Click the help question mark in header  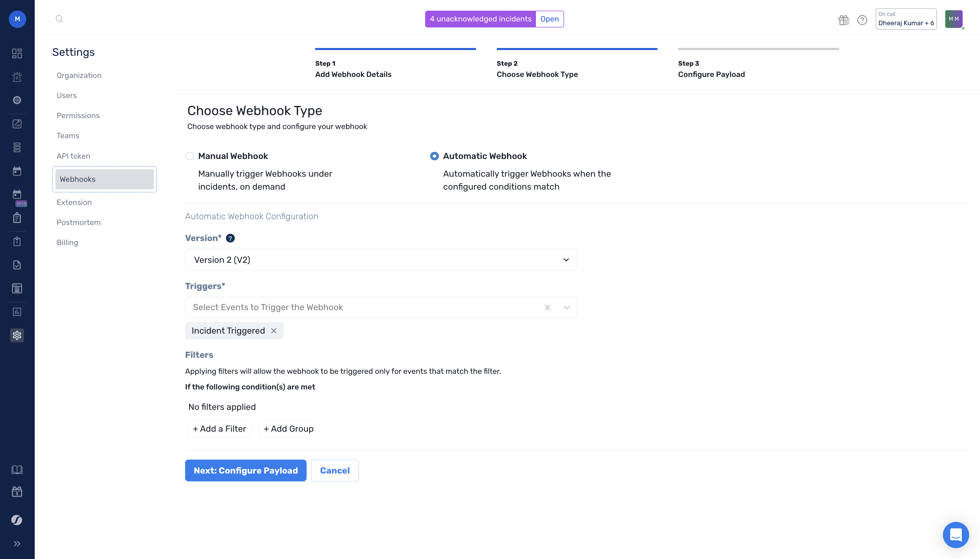pos(862,20)
